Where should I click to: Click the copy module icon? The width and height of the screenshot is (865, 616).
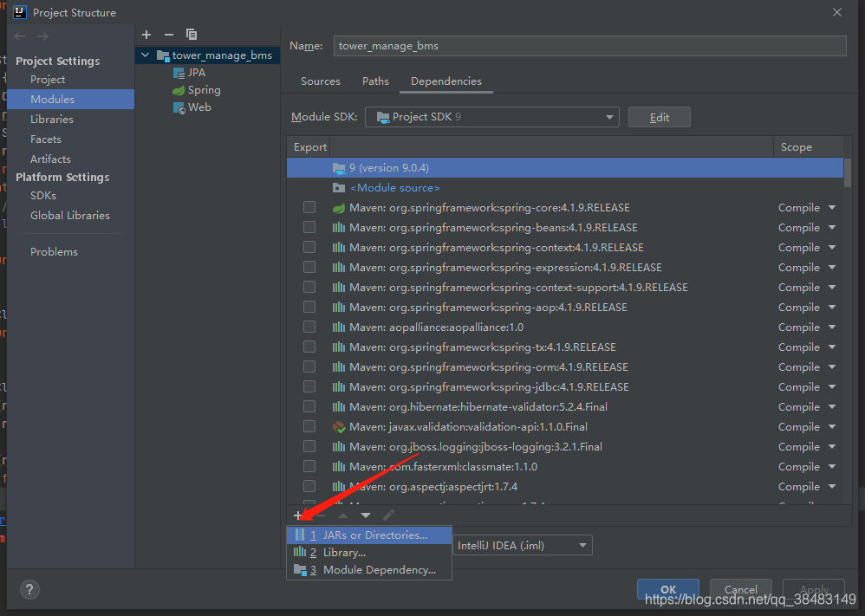pos(192,35)
